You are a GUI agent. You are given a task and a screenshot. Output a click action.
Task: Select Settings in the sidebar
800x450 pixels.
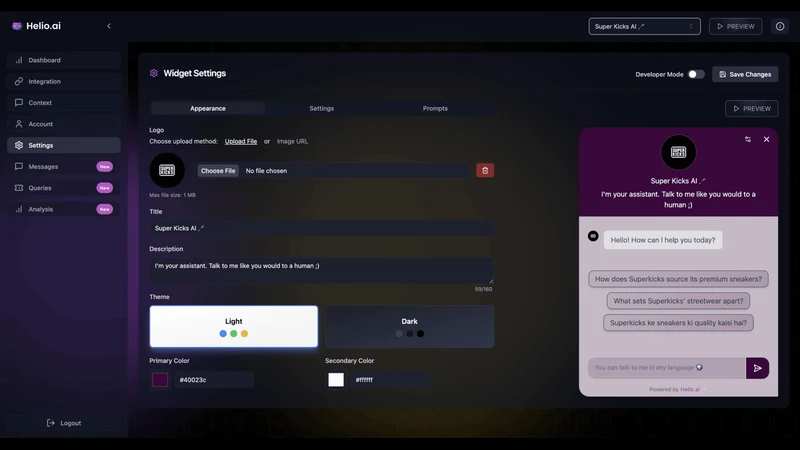[64, 145]
